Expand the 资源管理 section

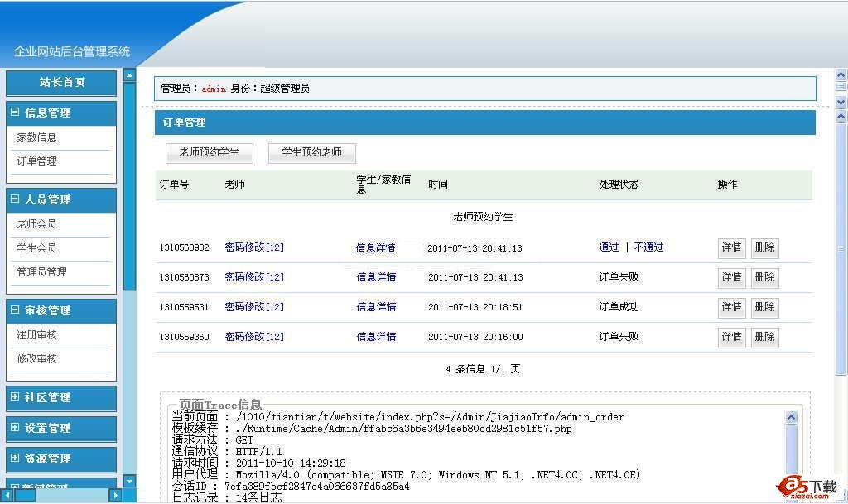(47, 458)
